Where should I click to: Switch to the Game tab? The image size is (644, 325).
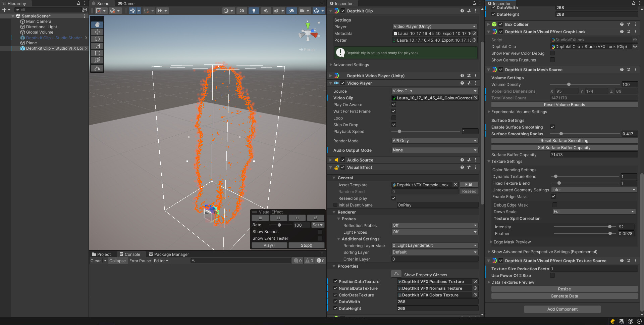coord(126,3)
